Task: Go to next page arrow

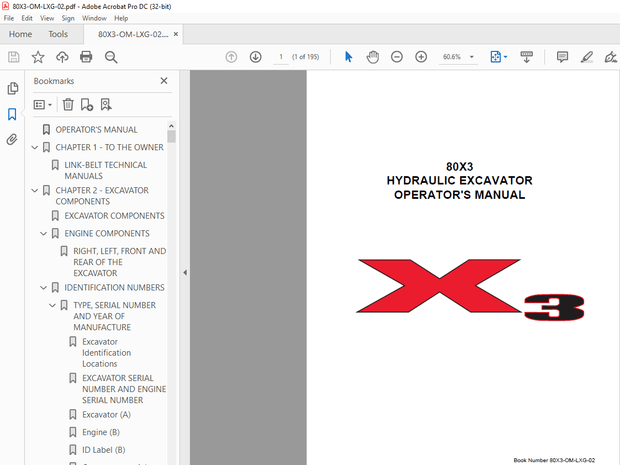Action: point(255,57)
